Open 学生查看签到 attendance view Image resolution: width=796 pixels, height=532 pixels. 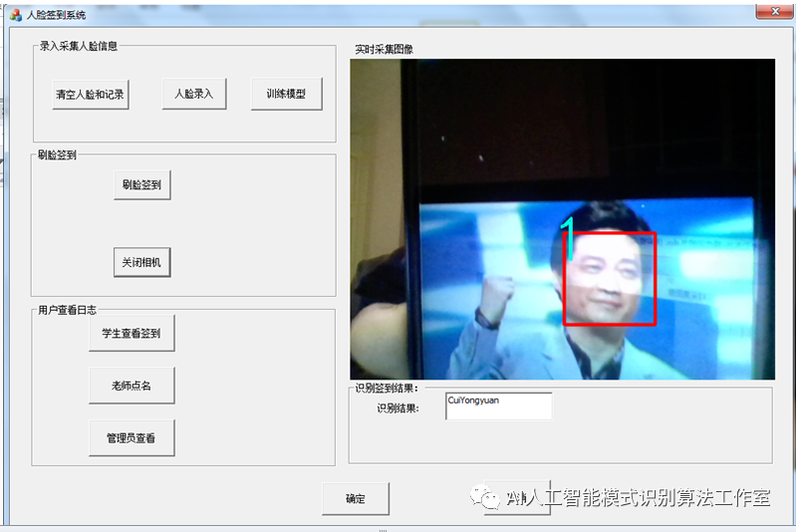pyautogui.click(x=132, y=333)
